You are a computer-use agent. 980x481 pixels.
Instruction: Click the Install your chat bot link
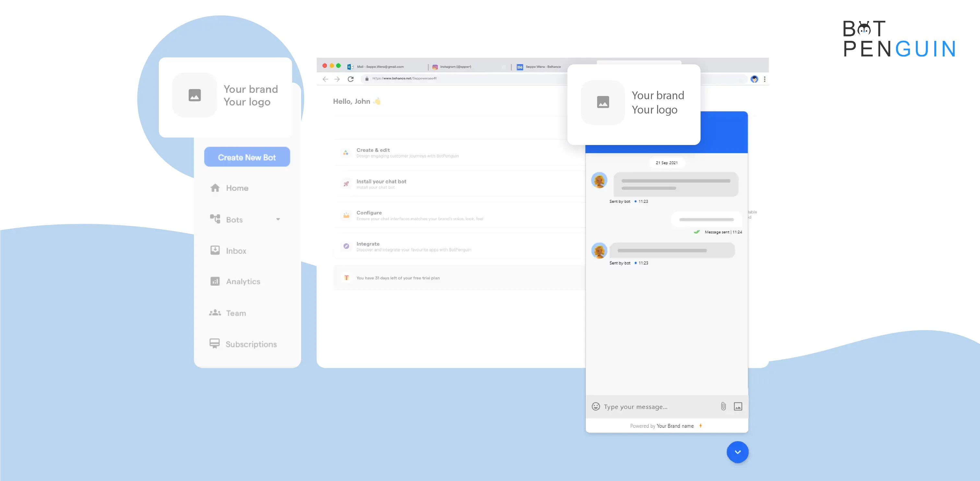click(381, 181)
